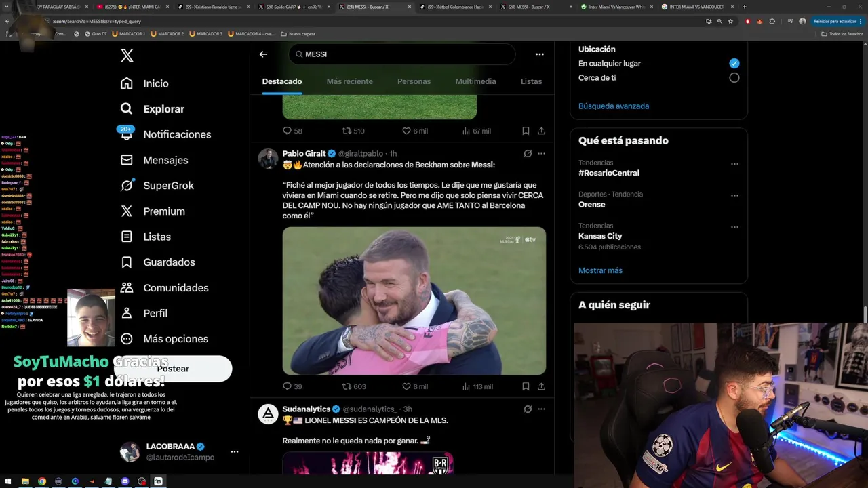Viewport: 868px width, 488px height.
Task: Switch to the Más reciente tab
Action: click(x=349, y=81)
